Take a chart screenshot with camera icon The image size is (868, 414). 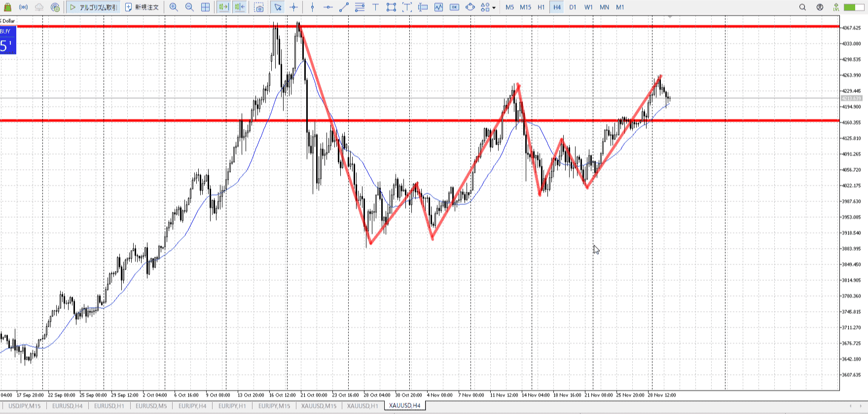click(259, 7)
